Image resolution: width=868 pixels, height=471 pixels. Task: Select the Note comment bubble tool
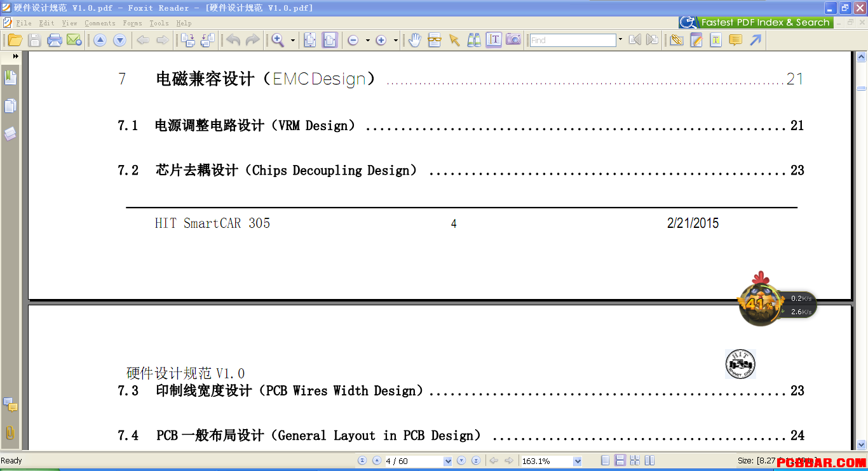point(735,40)
